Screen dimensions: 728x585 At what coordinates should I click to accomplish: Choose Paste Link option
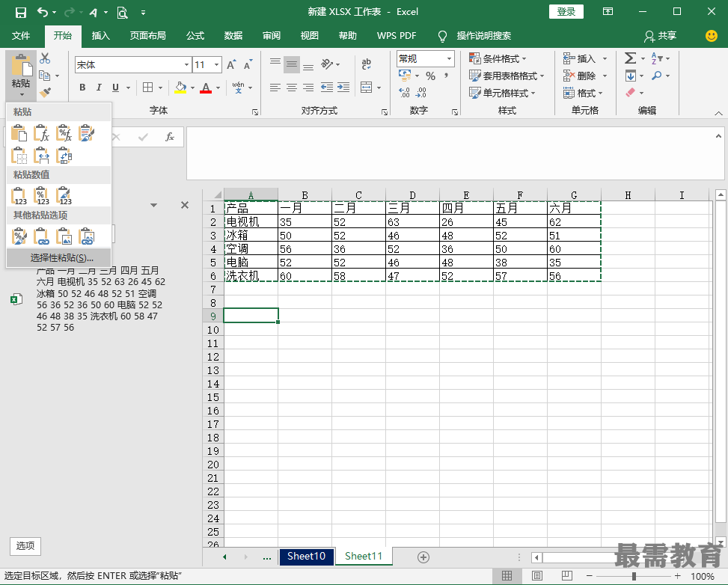tap(41, 236)
